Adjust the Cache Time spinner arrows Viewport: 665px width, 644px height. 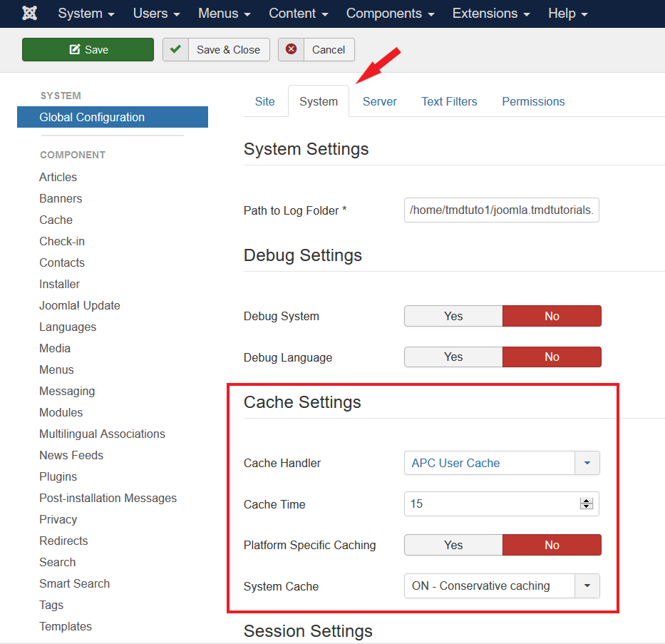coord(587,504)
